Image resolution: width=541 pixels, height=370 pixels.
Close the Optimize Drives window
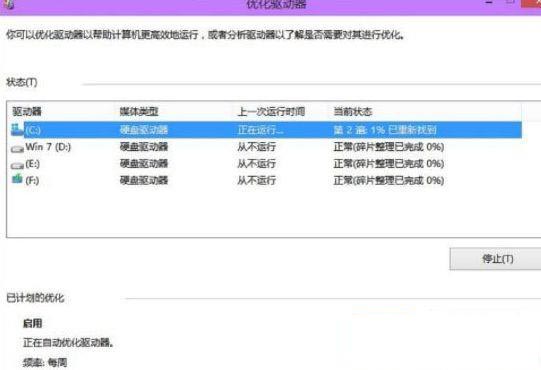pyautogui.click(x=531, y=3)
